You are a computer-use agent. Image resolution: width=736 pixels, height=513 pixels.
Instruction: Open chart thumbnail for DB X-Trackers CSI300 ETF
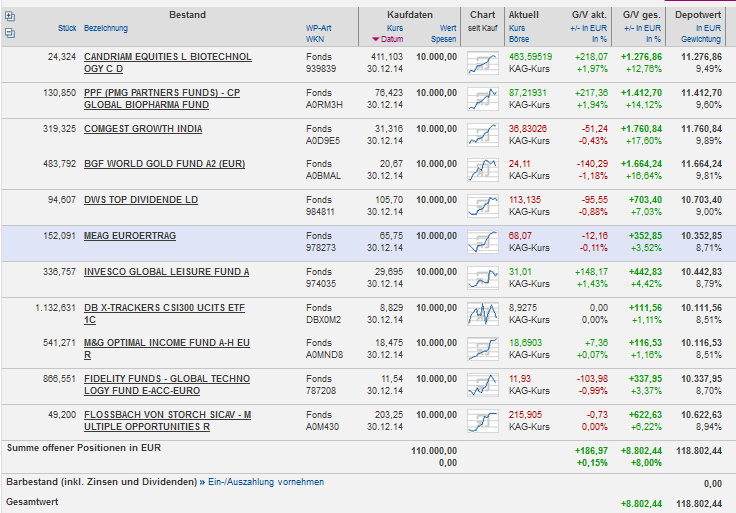click(483, 314)
